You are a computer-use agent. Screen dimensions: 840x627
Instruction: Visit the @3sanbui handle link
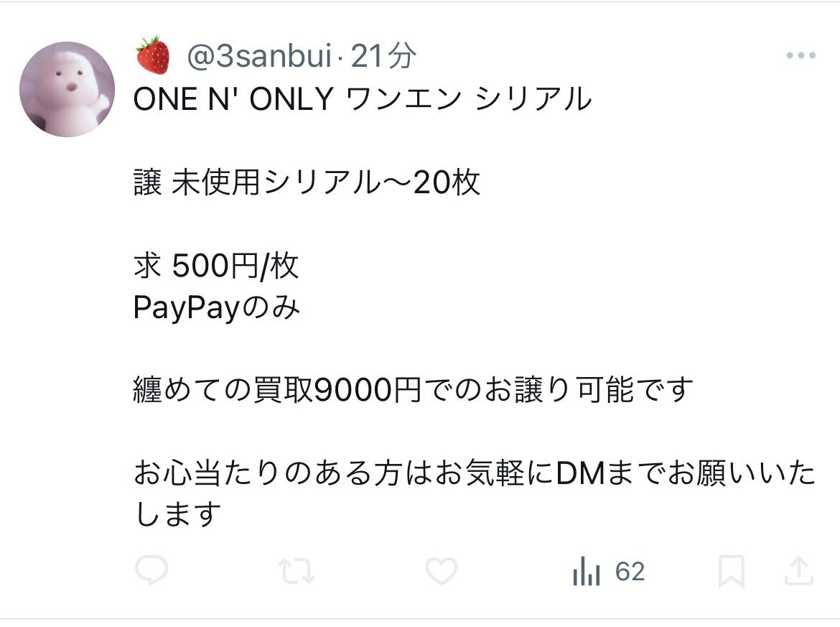pos(259,55)
